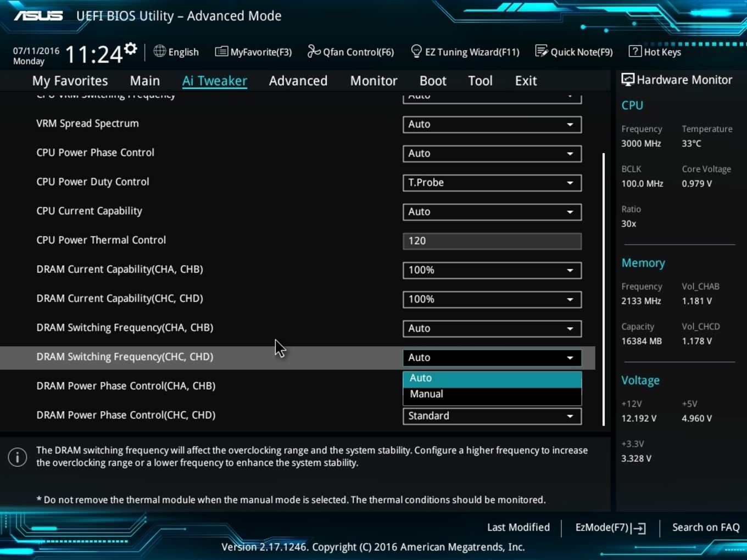
Task: Select DRAM Current Capability(CHA, CHB) label
Action: tap(120, 269)
